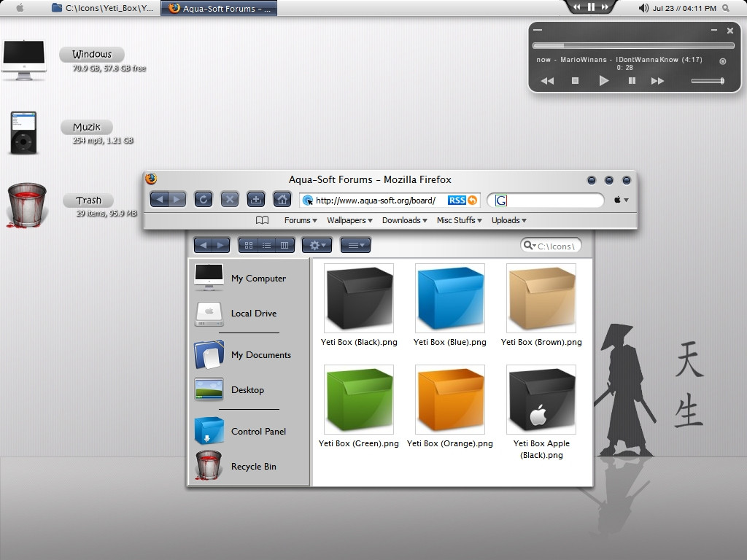Select the Yeti Box (Blue).png thumbnail
The width and height of the screenshot is (747, 560).
(449, 298)
